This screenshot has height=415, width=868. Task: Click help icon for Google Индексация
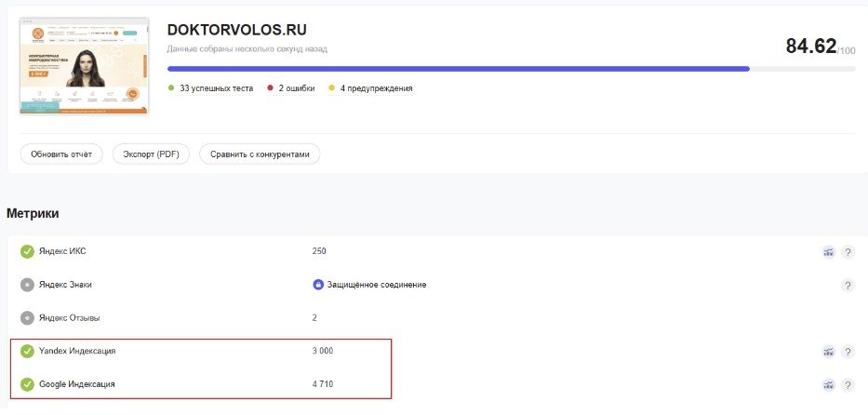(x=848, y=384)
